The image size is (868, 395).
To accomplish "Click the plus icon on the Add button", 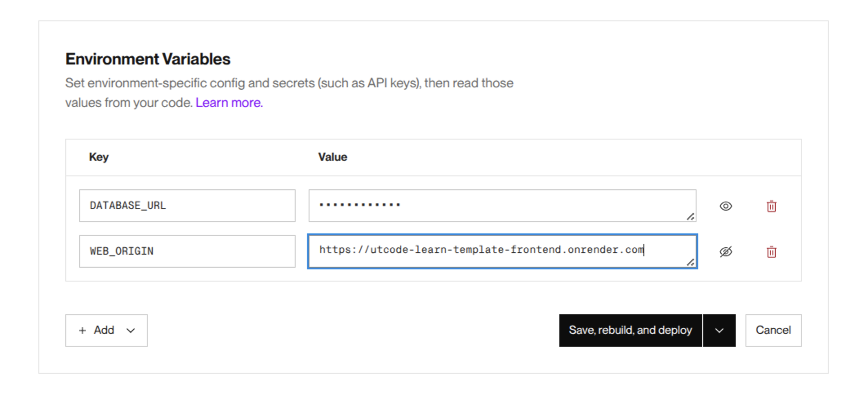I will click(82, 331).
